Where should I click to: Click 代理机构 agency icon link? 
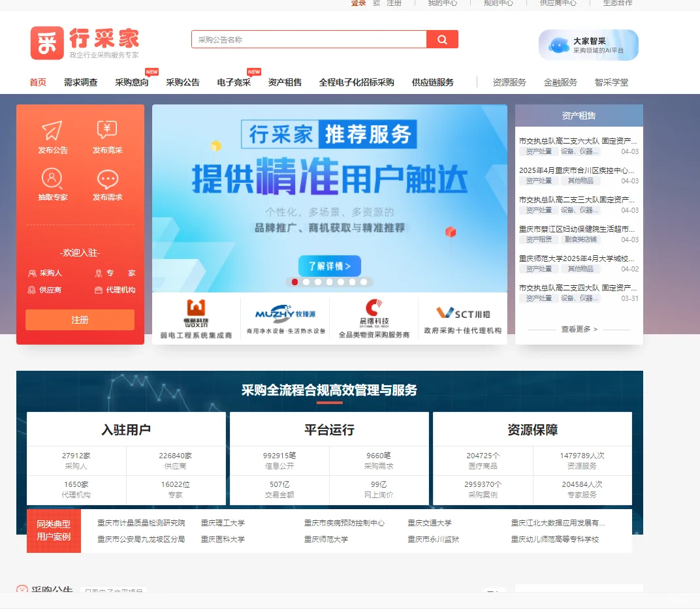pos(115,290)
